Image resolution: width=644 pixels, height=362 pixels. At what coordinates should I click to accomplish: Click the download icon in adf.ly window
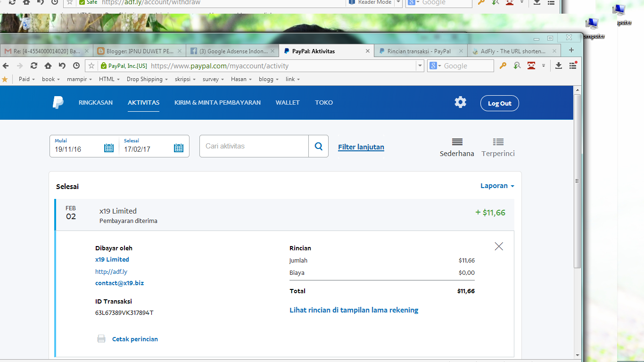[x=537, y=2]
